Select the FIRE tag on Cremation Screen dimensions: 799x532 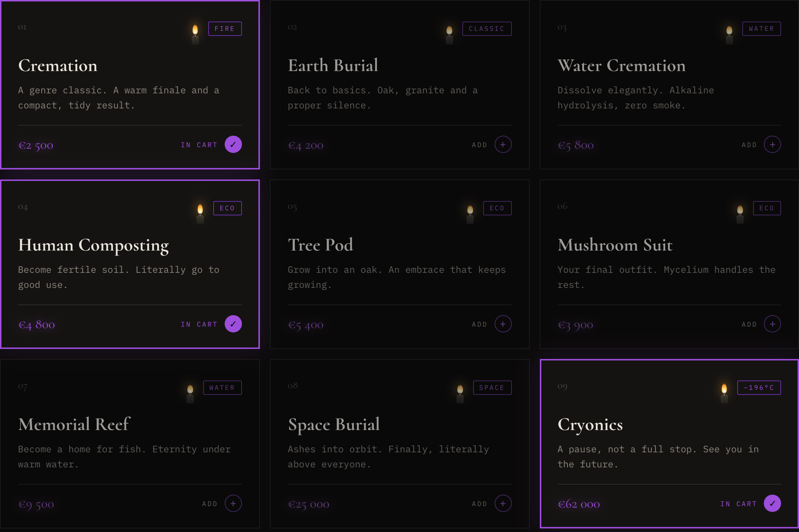pos(225,29)
